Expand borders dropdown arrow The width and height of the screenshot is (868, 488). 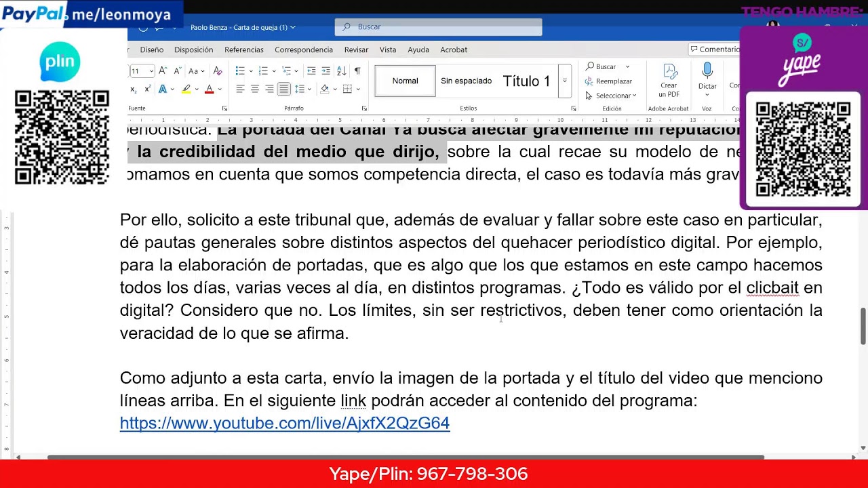[358, 89]
